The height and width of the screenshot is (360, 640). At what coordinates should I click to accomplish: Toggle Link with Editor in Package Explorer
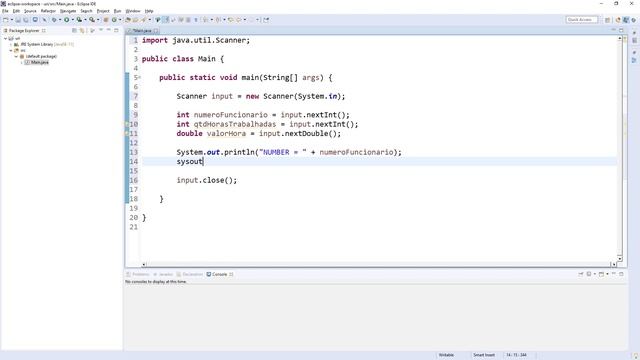click(x=82, y=30)
